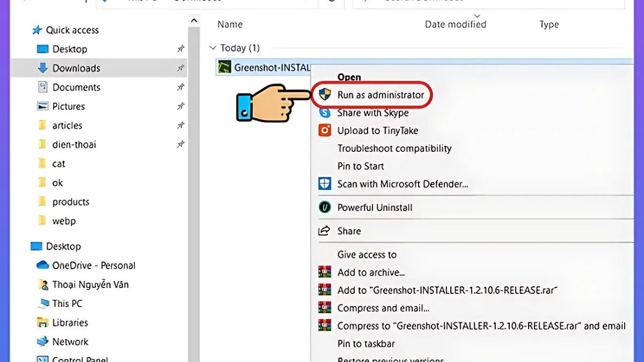Click the pin icon next to dien-thoai
644x362 pixels.
coord(181,144)
